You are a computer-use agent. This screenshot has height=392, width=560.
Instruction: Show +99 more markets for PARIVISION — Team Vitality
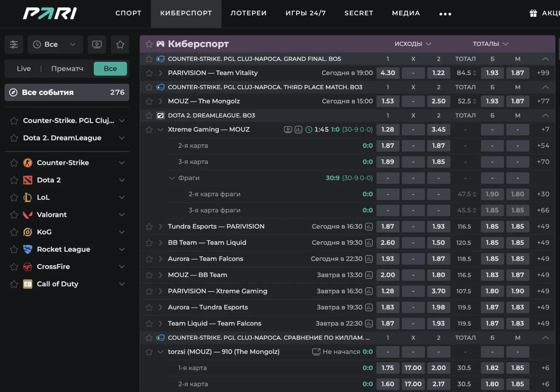pyautogui.click(x=543, y=73)
